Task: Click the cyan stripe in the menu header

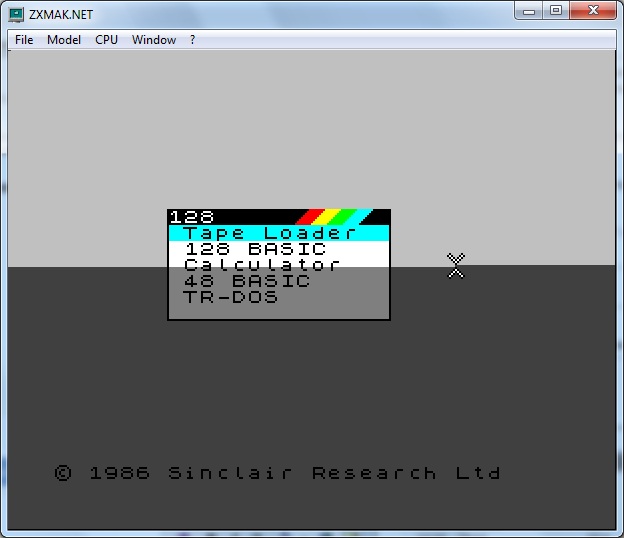Action: click(355, 217)
